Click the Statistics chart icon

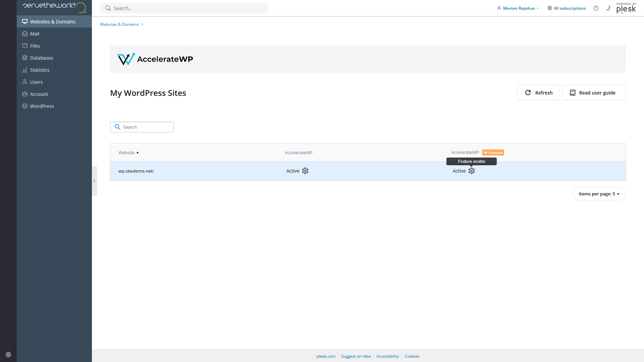(x=25, y=70)
